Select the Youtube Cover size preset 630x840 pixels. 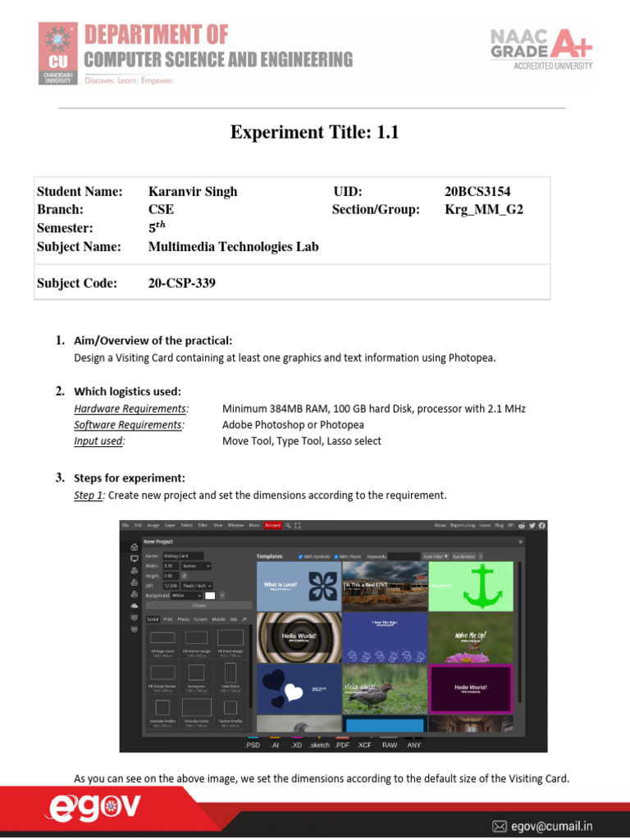tap(197, 711)
